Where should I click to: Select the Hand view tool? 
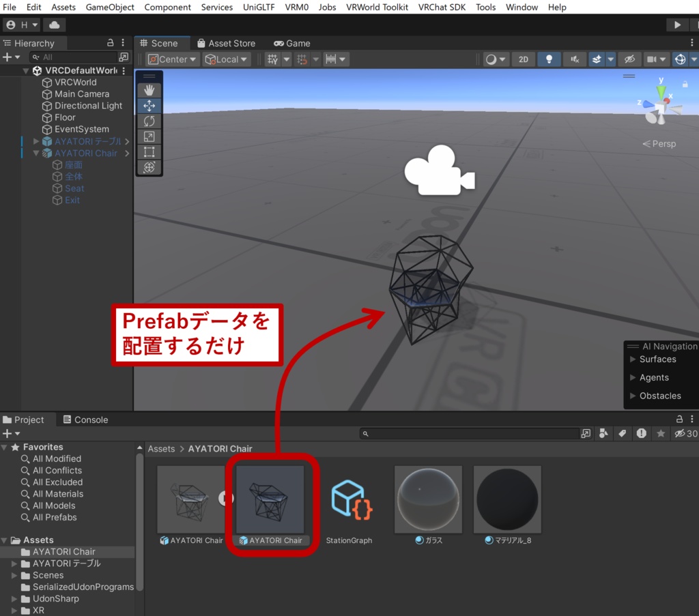149,90
